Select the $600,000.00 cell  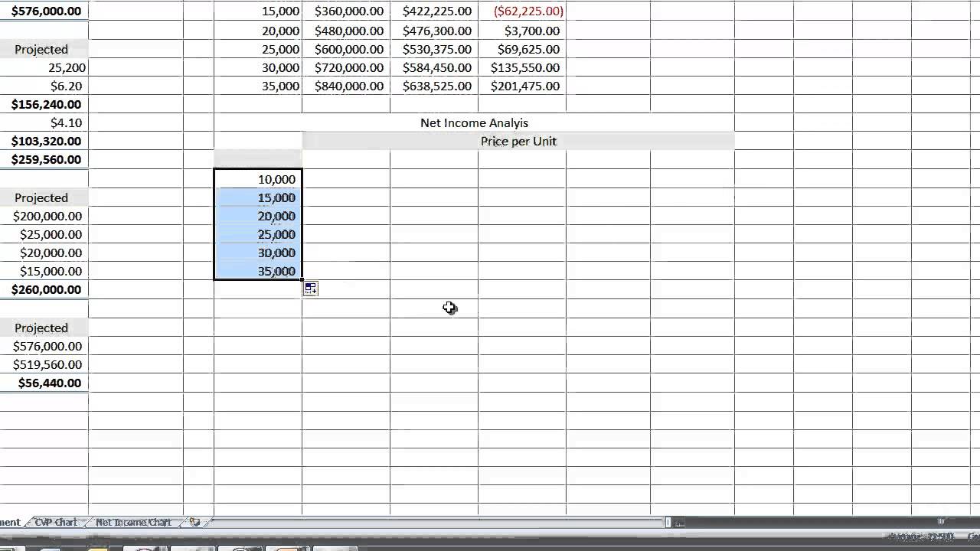point(346,49)
